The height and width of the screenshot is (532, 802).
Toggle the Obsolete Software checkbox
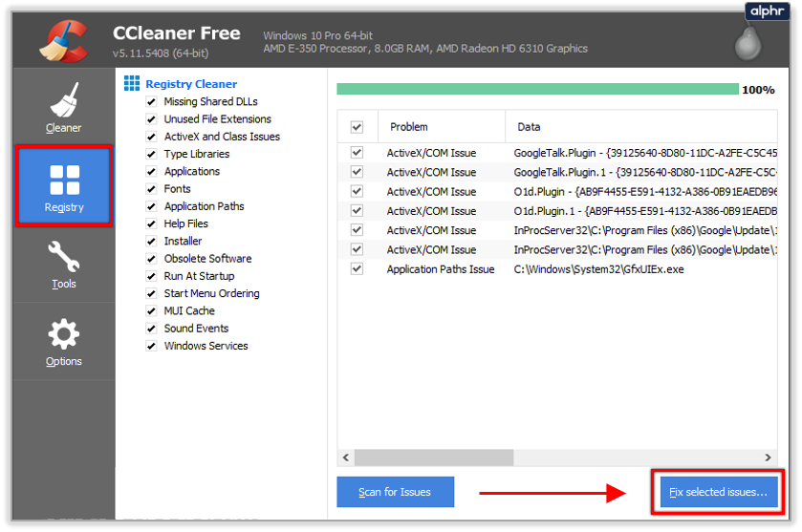(x=151, y=259)
